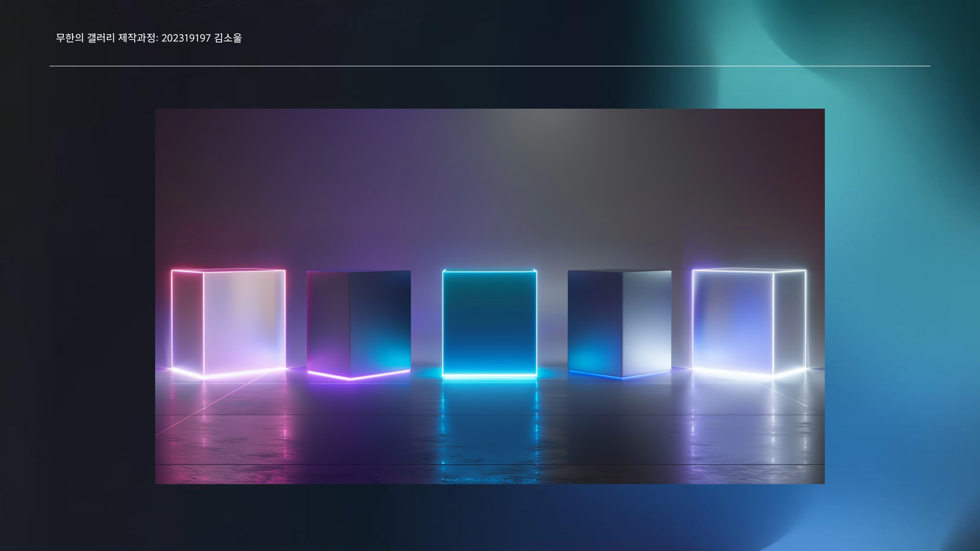Click the author name 김소울
This screenshot has height=551, width=980.
tap(228, 38)
